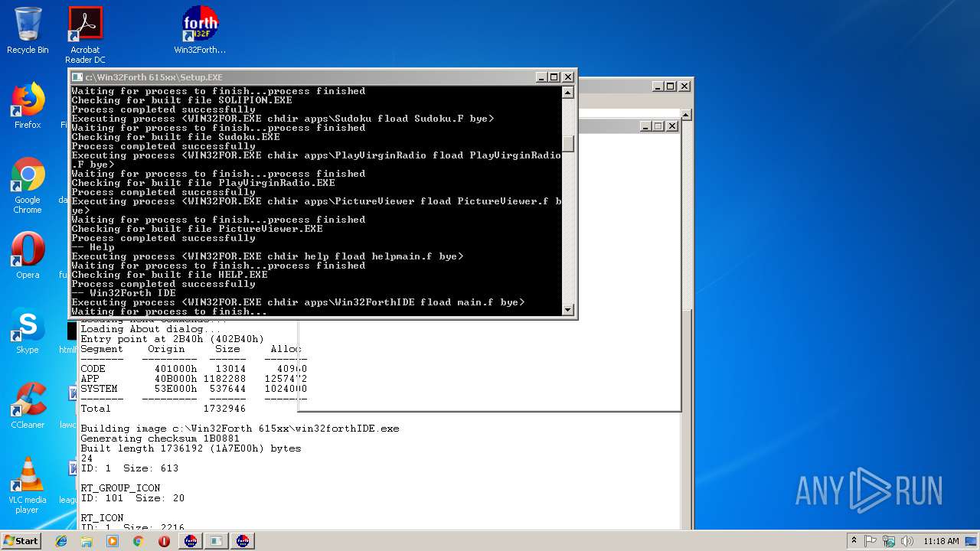The width and height of the screenshot is (980, 551).
Task: Open the Recycle Bin desktop icon
Action: pos(28,31)
